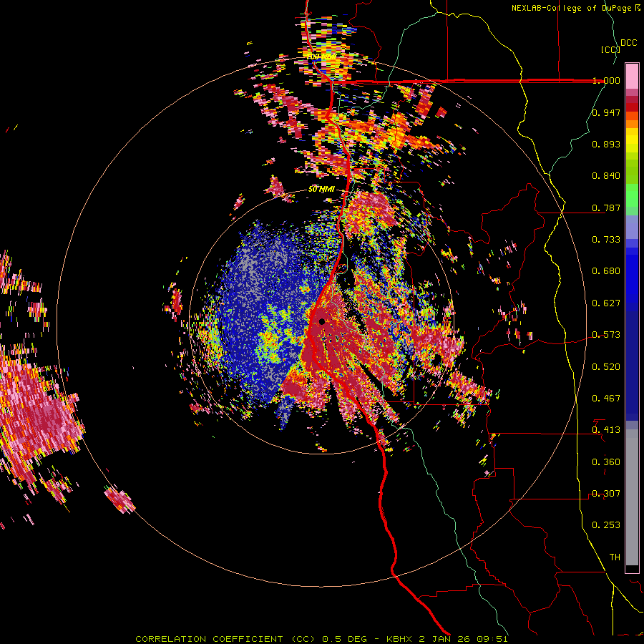644x644 pixels.
Task: Pick the orange color bar segment
Action: point(632,123)
